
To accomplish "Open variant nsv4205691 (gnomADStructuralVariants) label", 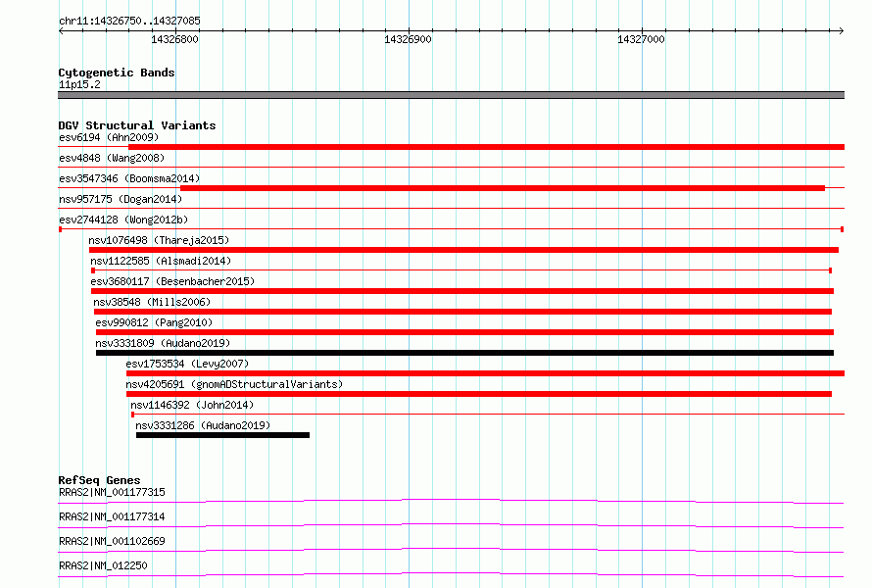I will click(234, 384).
